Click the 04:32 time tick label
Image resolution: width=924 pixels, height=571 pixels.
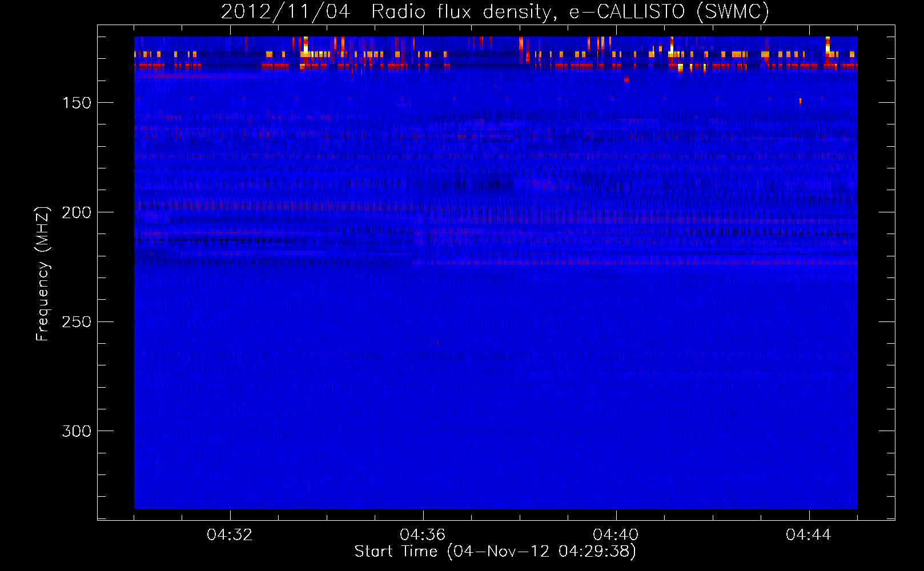click(x=230, y=535)
